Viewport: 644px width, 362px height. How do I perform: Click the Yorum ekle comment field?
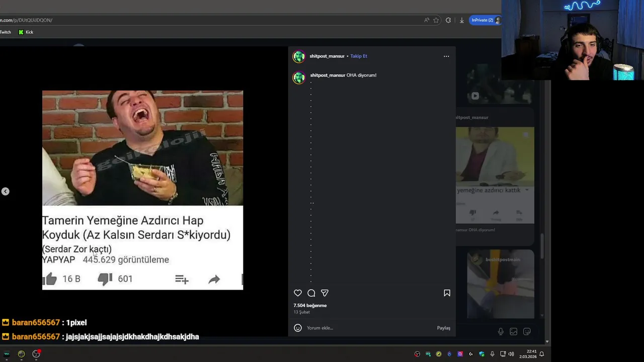coord(370,328)
